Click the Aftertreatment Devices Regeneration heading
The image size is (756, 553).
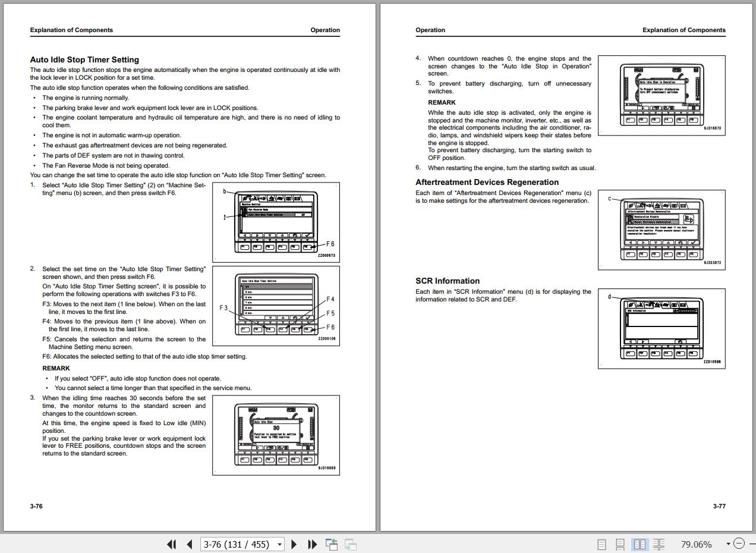tap(487, 182)
